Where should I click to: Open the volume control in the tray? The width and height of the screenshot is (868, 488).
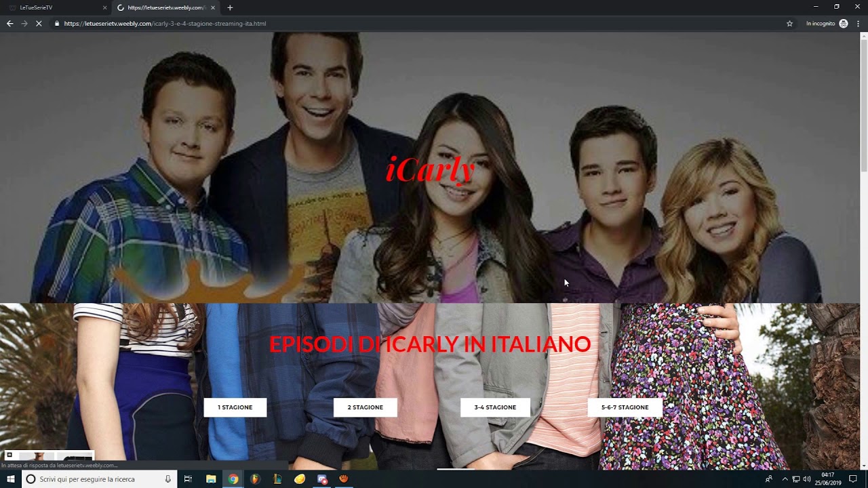click(807, 479)
